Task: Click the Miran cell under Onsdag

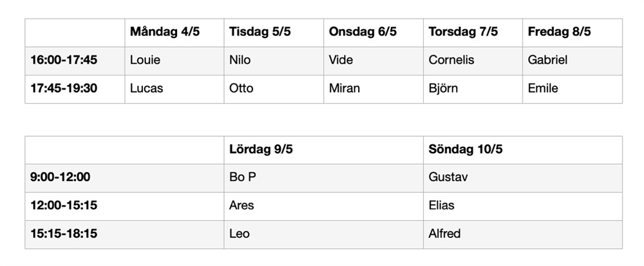Action: click(345, 89)
